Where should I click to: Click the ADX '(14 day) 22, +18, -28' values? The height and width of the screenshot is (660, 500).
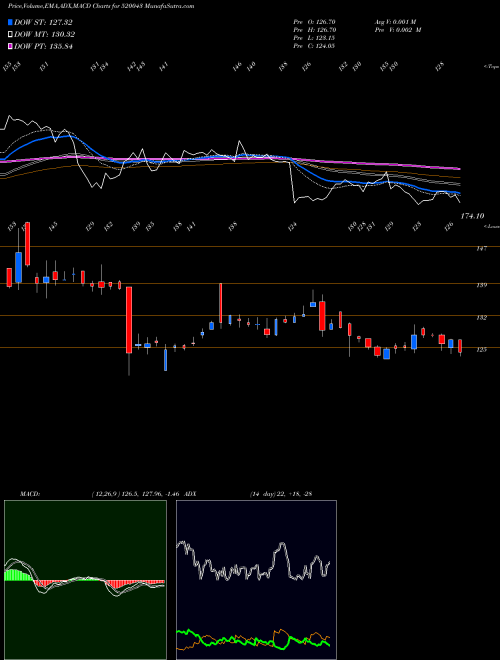tap(281, 494)
